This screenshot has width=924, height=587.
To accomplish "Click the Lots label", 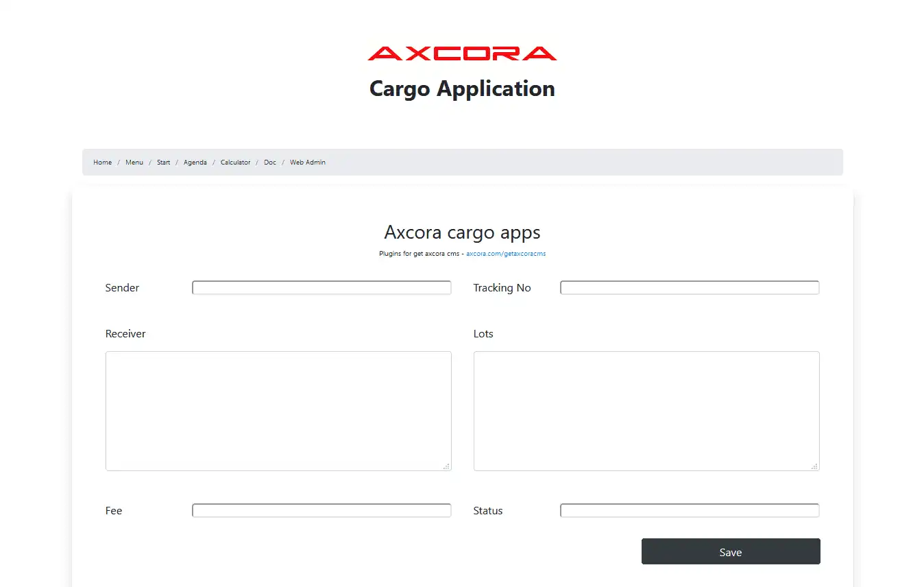I will coord(483,334).
